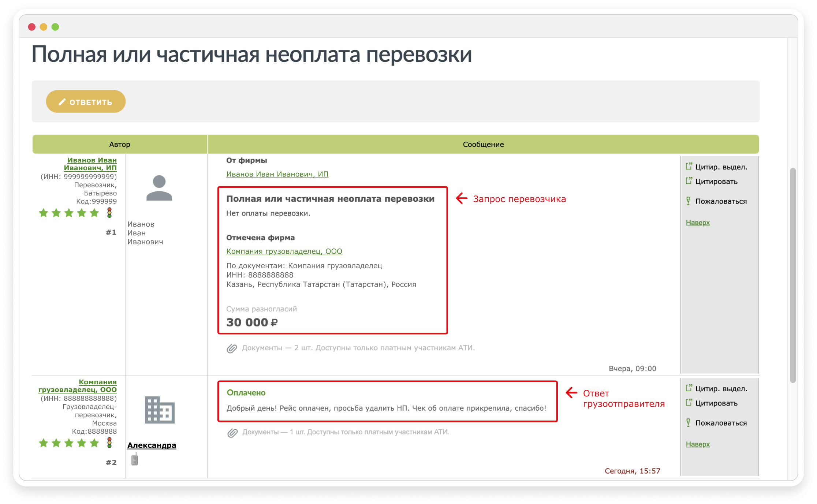817x504 pixels.
Task: Follow the Наверх link in post #1
Action: pyautogui.click(x=698, y=223)
